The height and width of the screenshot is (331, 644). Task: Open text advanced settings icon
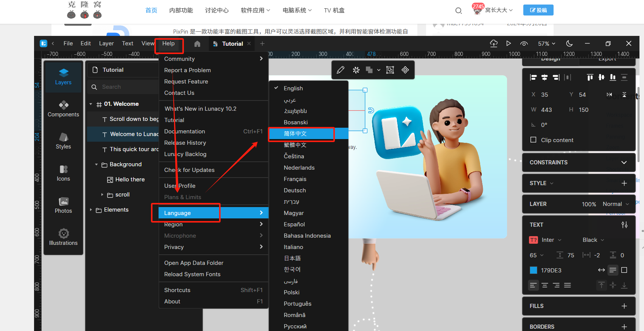[624, 225]
